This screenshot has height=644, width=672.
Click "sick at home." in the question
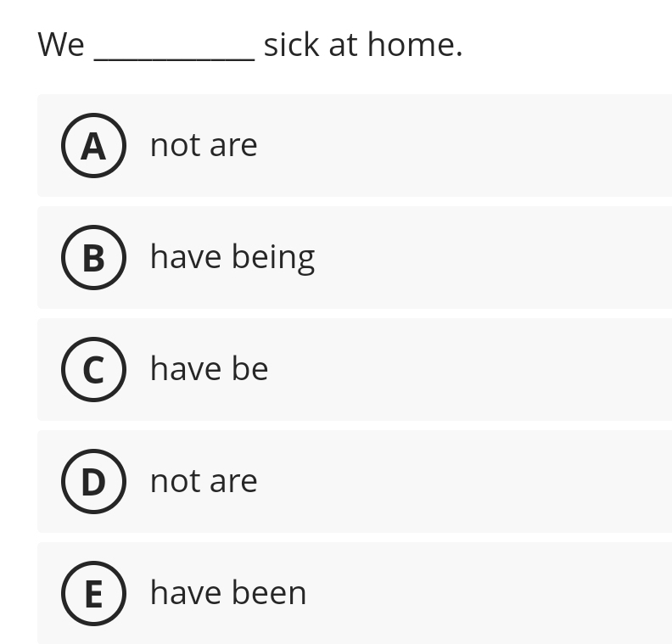coord(363,44)
